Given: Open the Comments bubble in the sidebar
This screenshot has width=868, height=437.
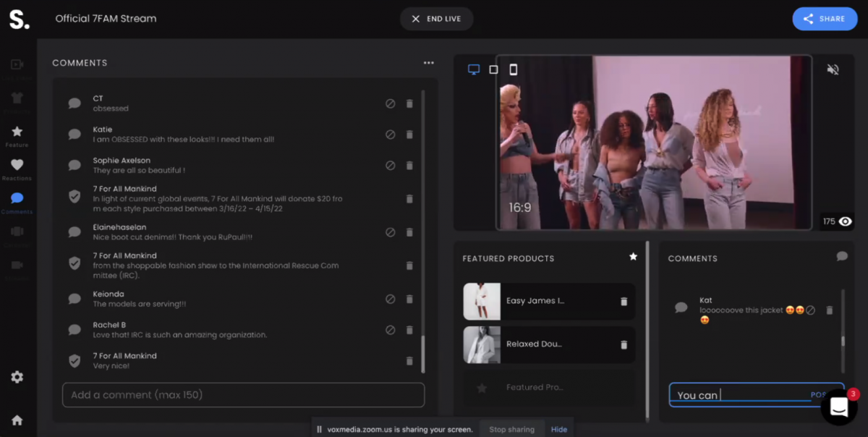Looking at the screenshot, I should (x=17, y=198).
